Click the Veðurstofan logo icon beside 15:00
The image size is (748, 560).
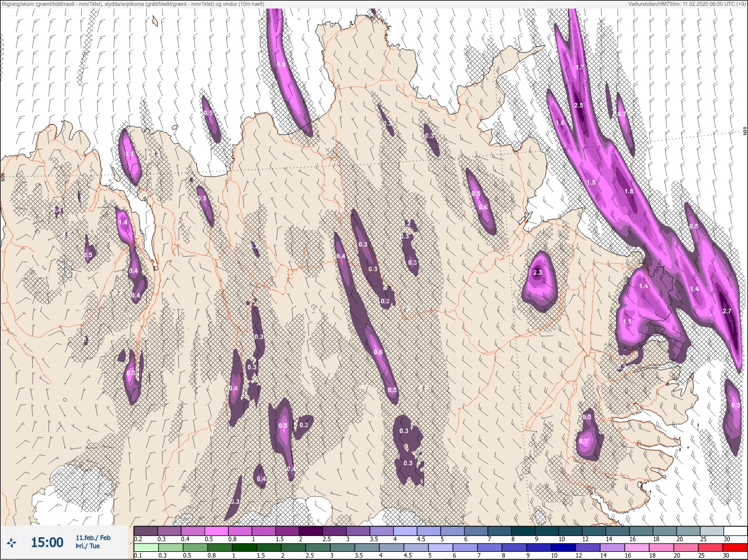click(x=12, y=543)
